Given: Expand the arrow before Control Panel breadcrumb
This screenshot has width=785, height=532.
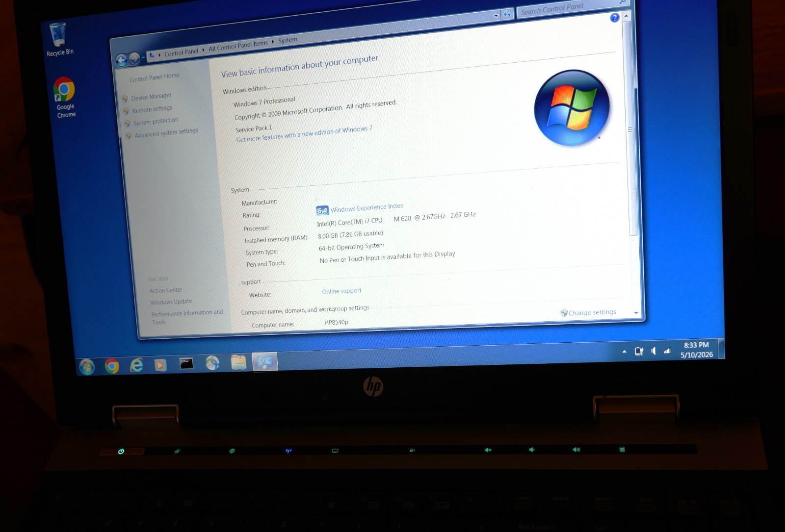Looking at the screenshot, I should point(159,55).
